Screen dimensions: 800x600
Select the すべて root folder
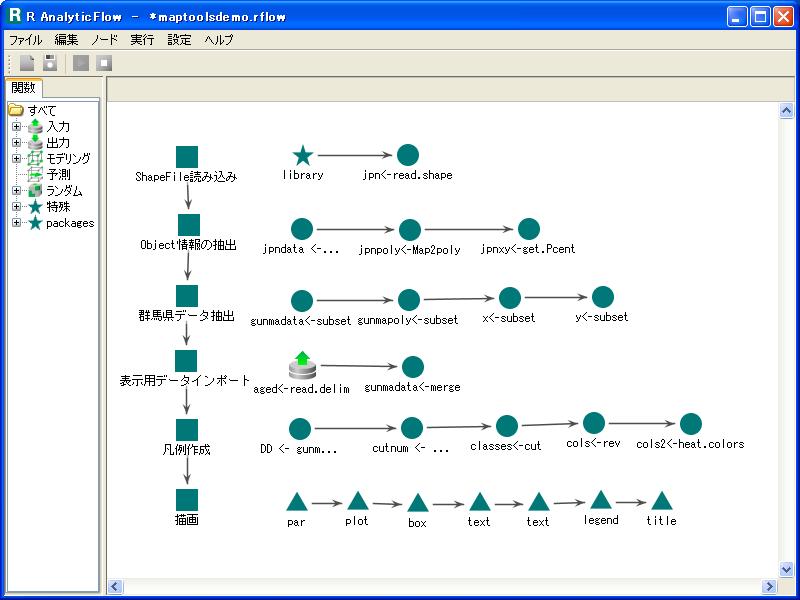click(42, 111)
